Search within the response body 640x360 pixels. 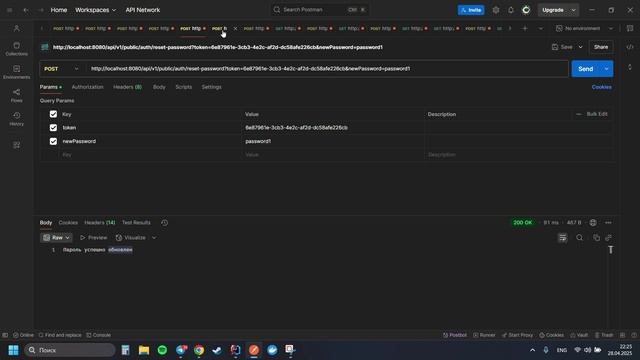[x=579, y=238]
